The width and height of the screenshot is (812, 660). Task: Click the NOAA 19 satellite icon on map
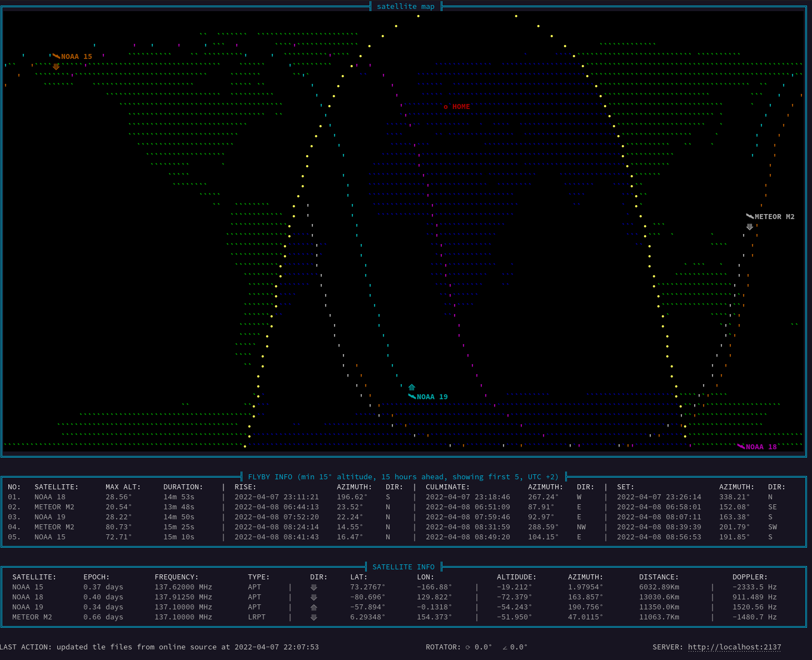pos(412,396)
